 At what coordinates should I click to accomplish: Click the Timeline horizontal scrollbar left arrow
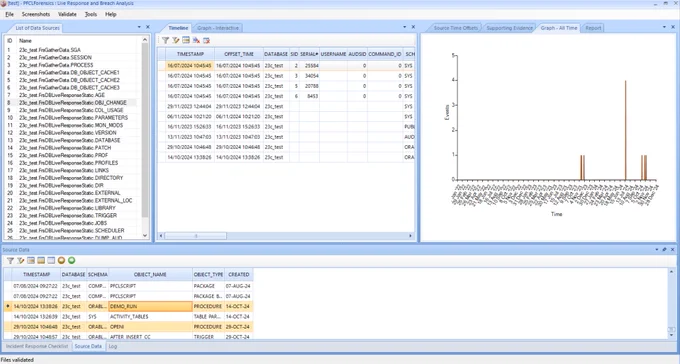[x=161, y=236]
